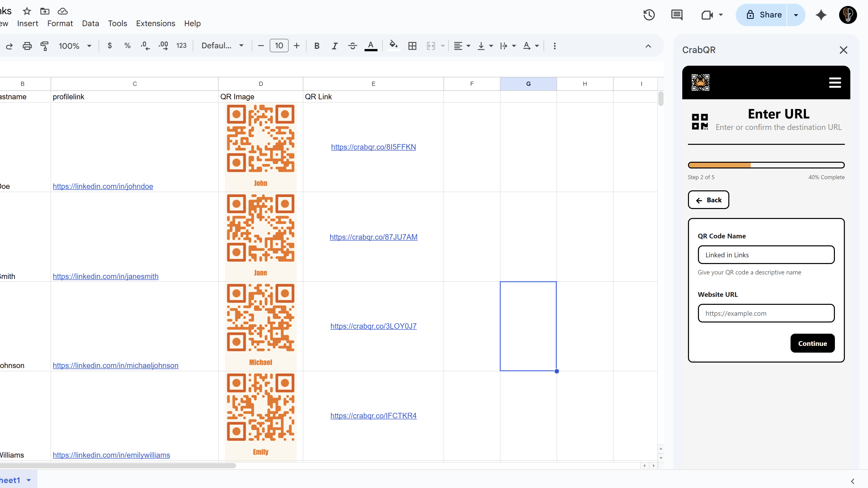The height and width of the screenshot is (488, 868).
Task: Decrease decimal places
Action: (x=145, y=46)
